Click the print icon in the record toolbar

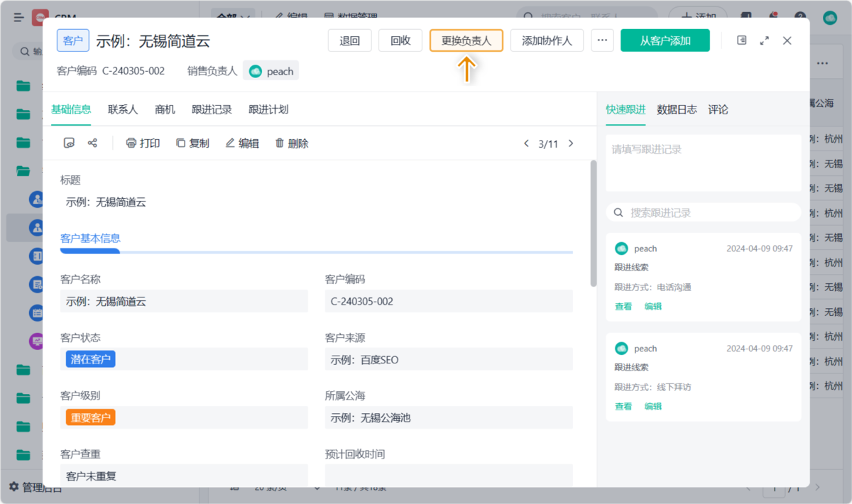point(131,143)
